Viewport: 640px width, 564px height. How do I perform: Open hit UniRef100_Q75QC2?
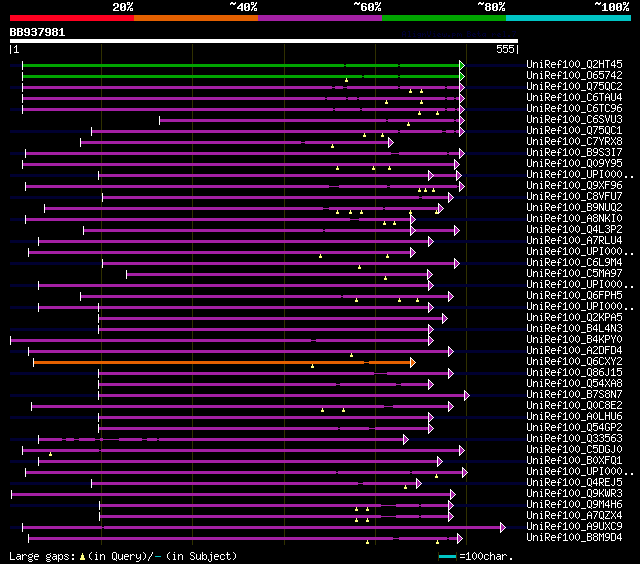pyautogui.click(x=574, y=87)
